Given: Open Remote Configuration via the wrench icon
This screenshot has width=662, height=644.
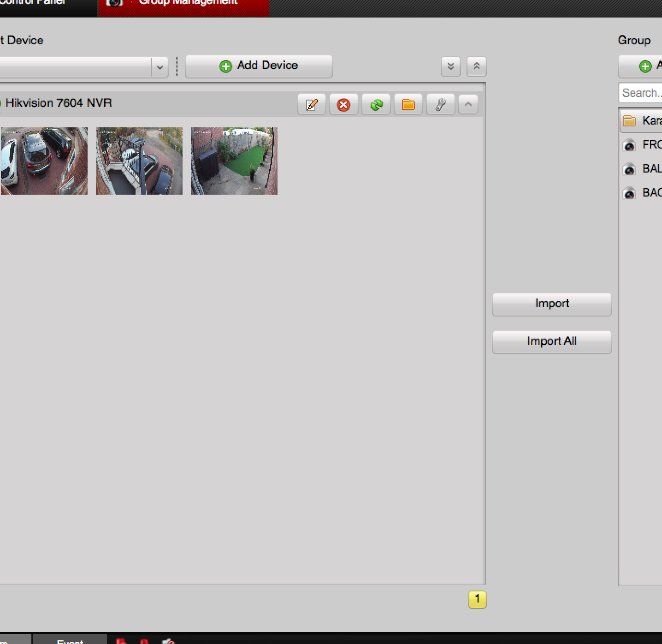Looking at the screenshot, I should tap(440, 105).
